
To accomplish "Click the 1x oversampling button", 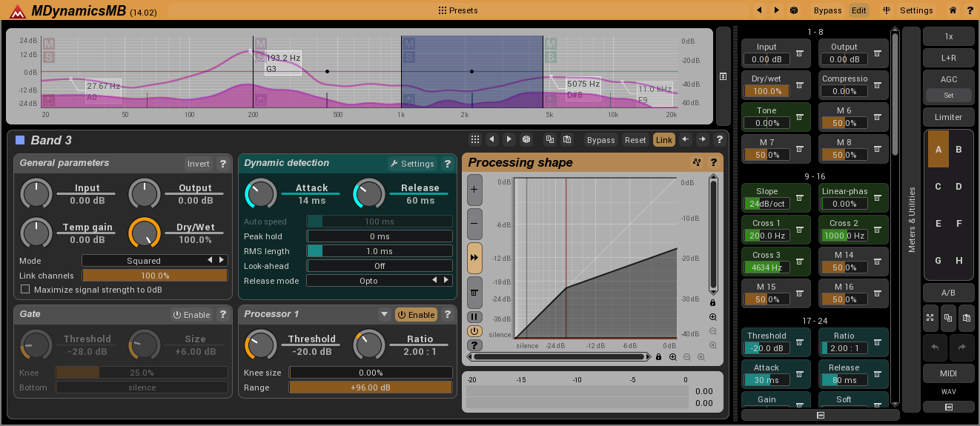I will click(948, 36).
